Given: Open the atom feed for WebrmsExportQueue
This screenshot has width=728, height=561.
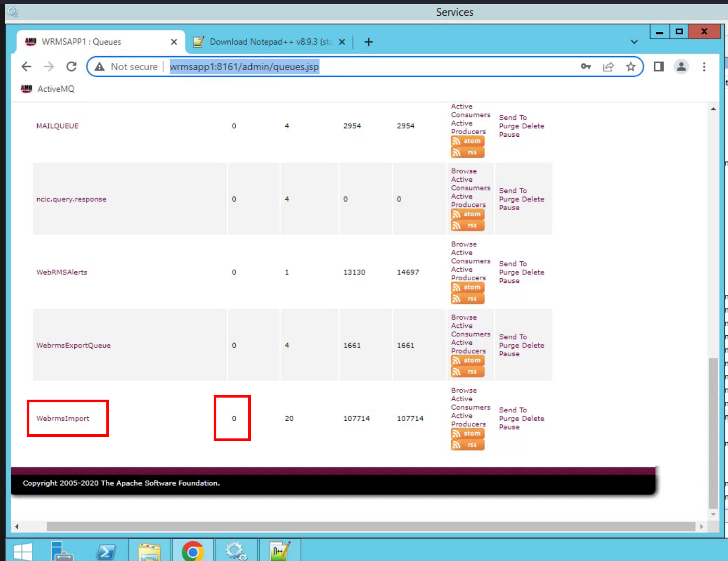Looking at the screenshot, I should (x=468, y=360).
